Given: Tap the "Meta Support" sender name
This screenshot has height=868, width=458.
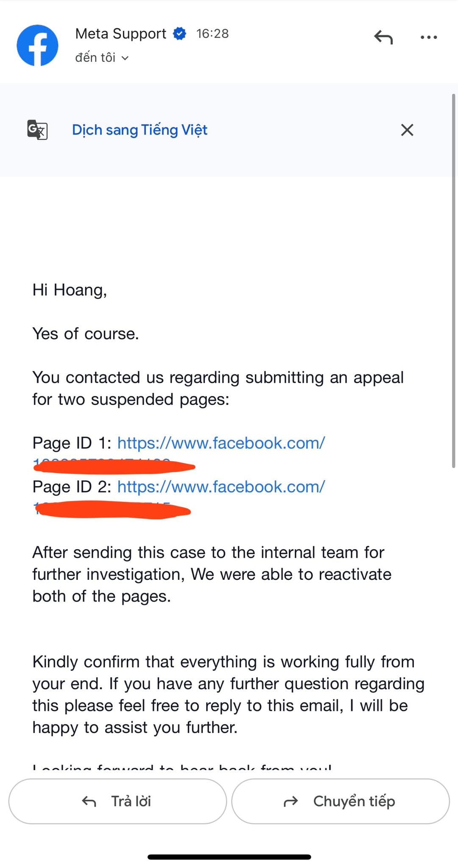Looking at the screenshot, I should coord(120,33).
